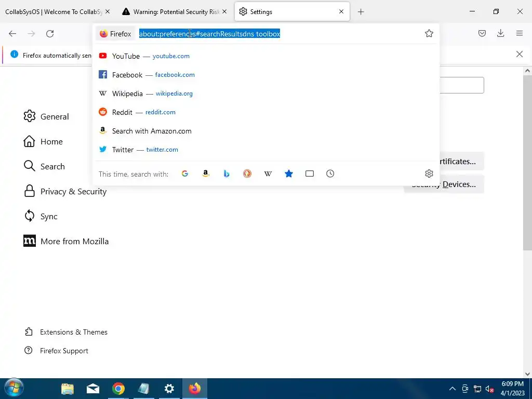Open Save to Pocket icon

(482, 33)
